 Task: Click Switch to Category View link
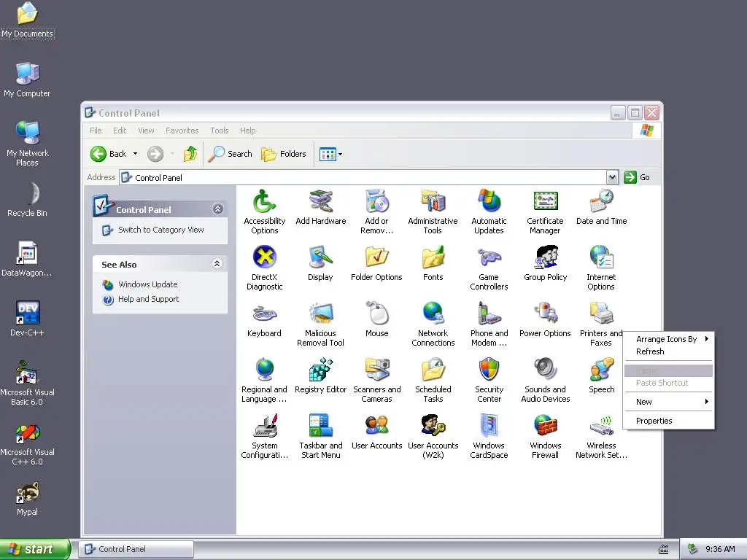point(161,230)
